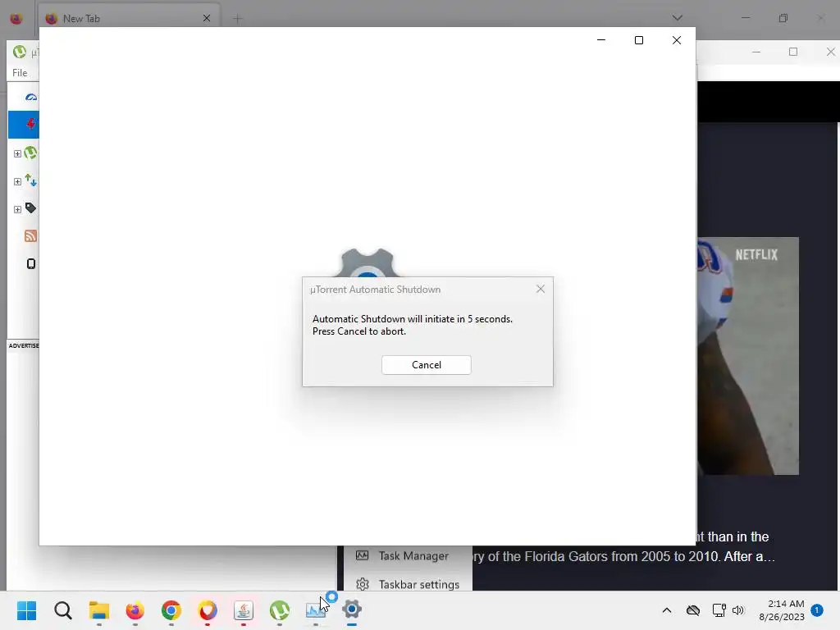Close the µTorrent Automatic Shutdown dialog
The height and width of the screenshot is (630, 840).
click(540, 290)
